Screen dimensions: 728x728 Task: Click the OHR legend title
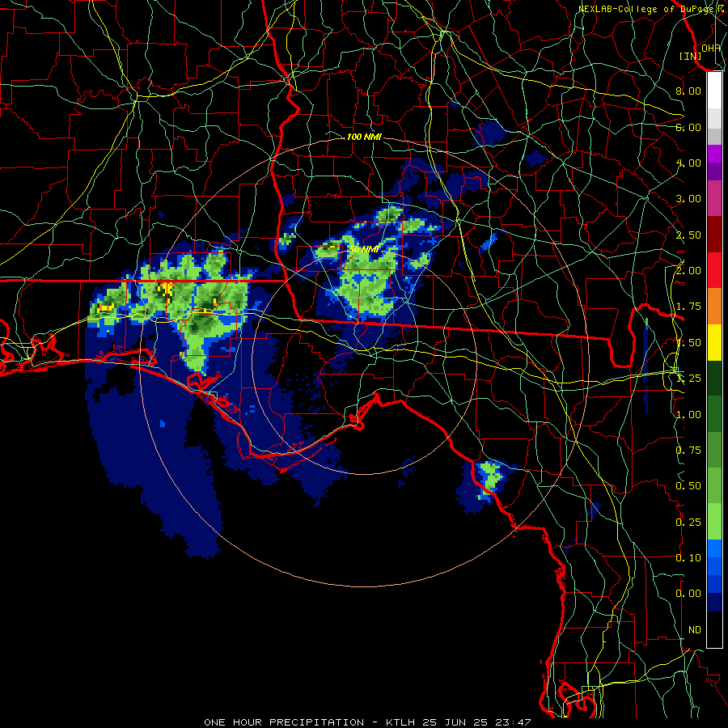(x=711, y=48)
